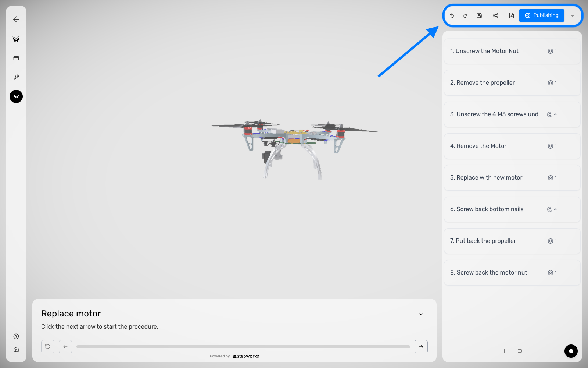The height and width of the screenshot is (368, 588).
Task: Click target count icon on Remove the propeller
Action: (x=551, y=83)
